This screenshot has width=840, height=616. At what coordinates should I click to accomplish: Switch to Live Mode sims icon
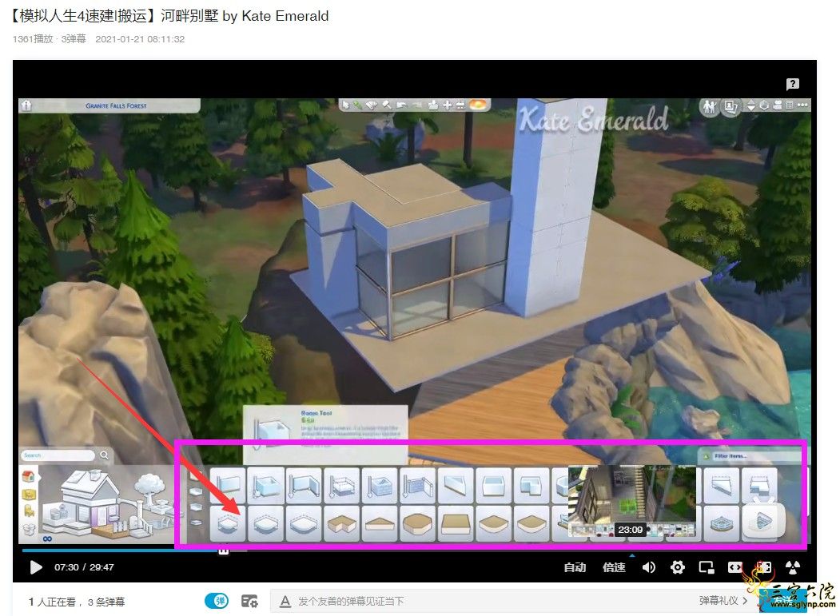709,107
